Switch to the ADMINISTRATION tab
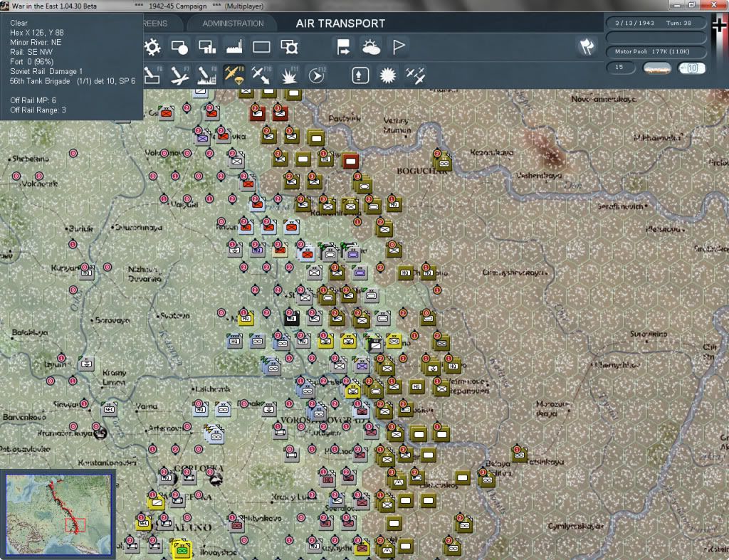 [x=233, y=23]
